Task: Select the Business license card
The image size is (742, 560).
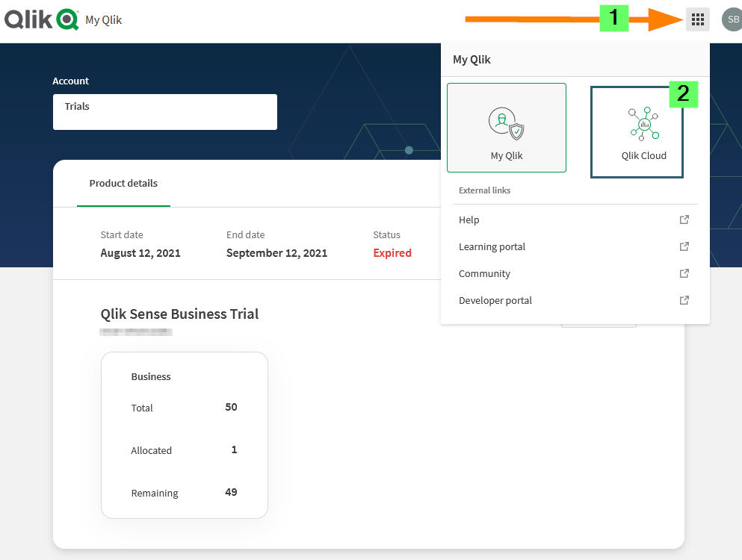Action: point(185,435)
